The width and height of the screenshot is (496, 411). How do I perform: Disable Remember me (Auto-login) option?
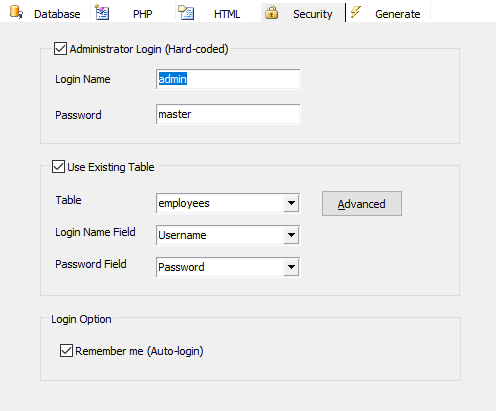click(x=66, y=351)
